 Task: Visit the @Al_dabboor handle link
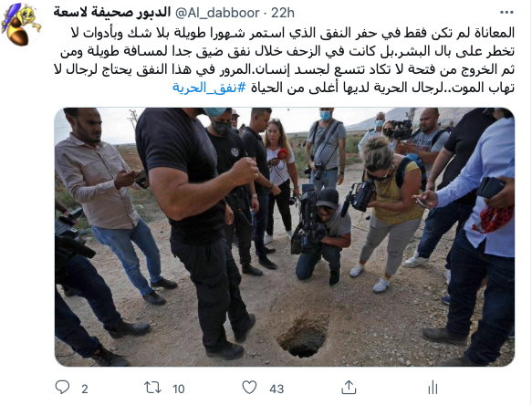point(217,13)
